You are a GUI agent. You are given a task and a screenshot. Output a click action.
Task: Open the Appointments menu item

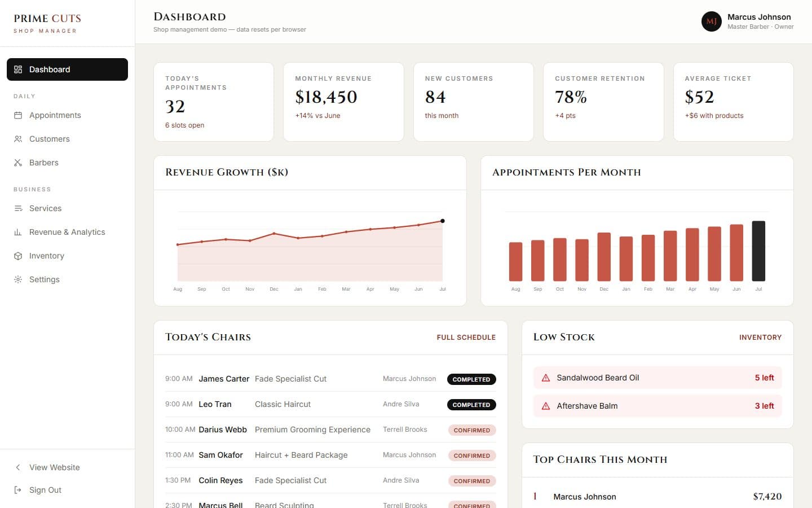(x=67, y=115)
